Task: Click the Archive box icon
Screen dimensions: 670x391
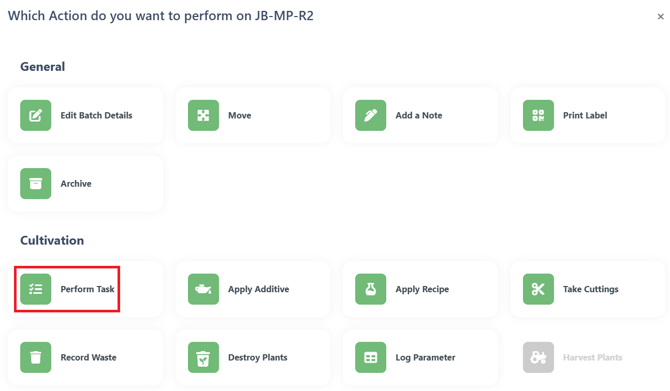Action: 35,183
